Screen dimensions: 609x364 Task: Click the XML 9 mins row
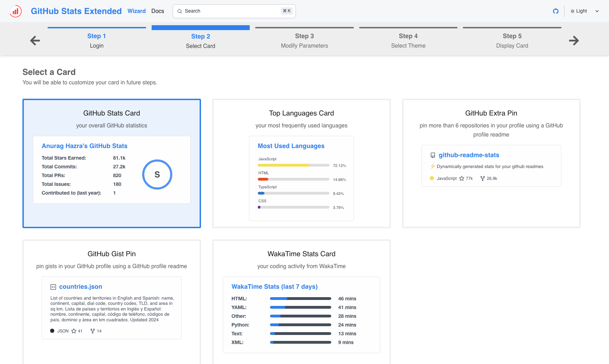292,342
